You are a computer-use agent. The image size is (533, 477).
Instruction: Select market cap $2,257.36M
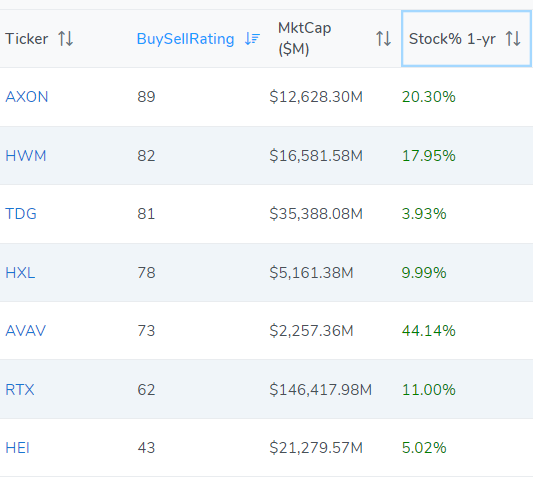pyautogui.click(x=311, y=331)
